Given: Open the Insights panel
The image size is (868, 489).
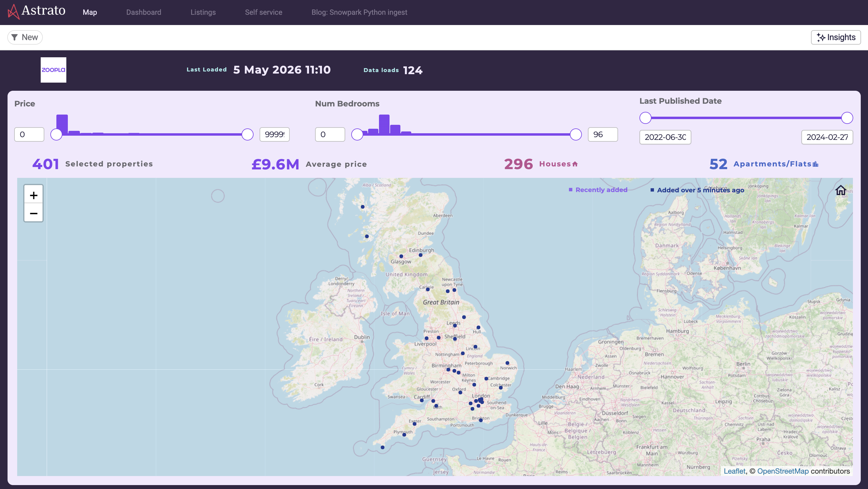Looking at the screenshot, I should coord(836,37).
